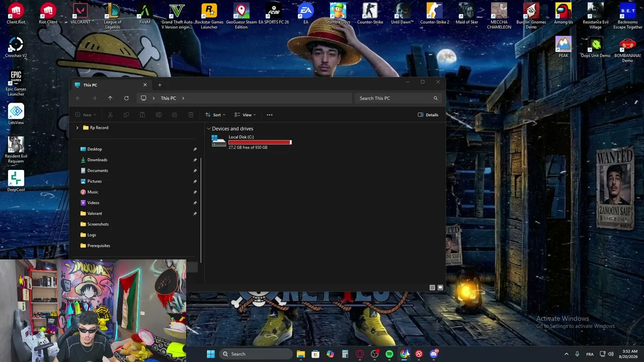Expand the Rp Record folder tree
This screenshot has height=362, width=644.
coord(77,128)
